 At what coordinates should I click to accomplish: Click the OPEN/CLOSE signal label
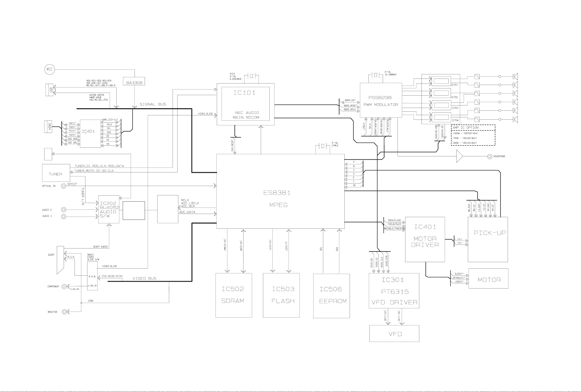394,221
